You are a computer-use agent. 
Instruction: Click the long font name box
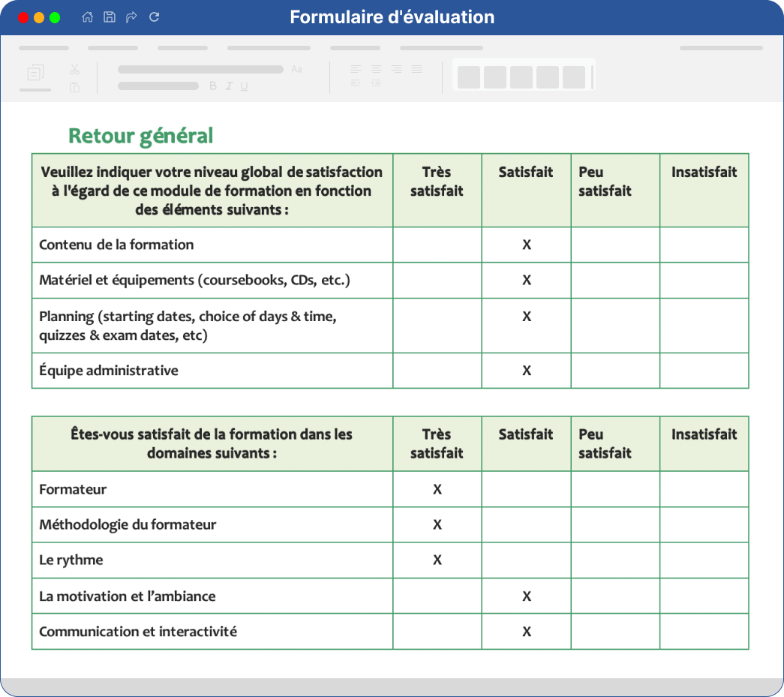coord(200,70)
